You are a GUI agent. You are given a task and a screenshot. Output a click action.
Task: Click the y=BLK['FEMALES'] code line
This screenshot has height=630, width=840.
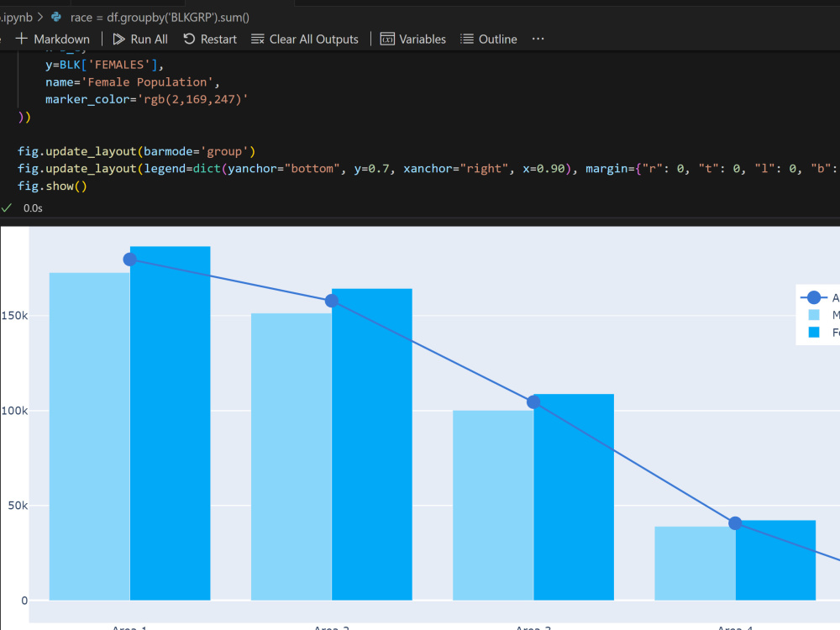coord(104,65)
